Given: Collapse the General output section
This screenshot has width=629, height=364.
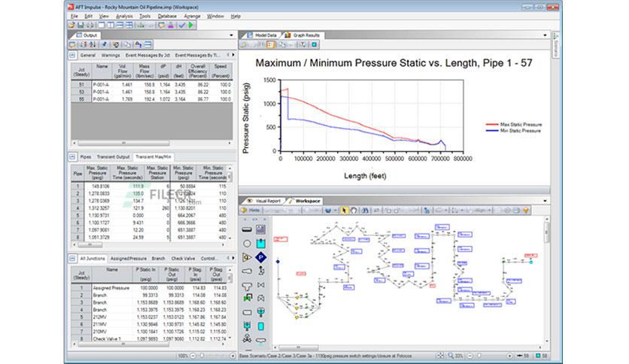Looking at the screenshot, I should pos(72,56).
